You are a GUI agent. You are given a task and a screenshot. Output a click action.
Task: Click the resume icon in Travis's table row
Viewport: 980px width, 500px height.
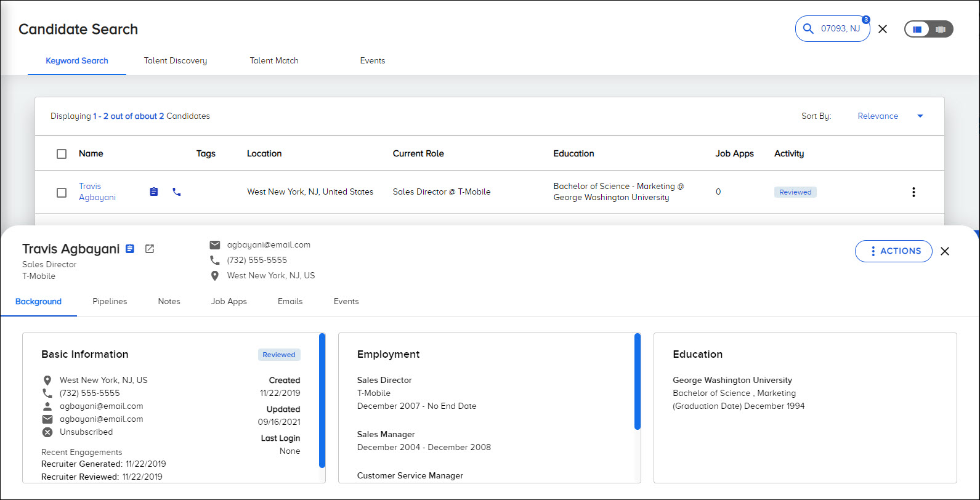pyautogui.click(x=154, y=192)
